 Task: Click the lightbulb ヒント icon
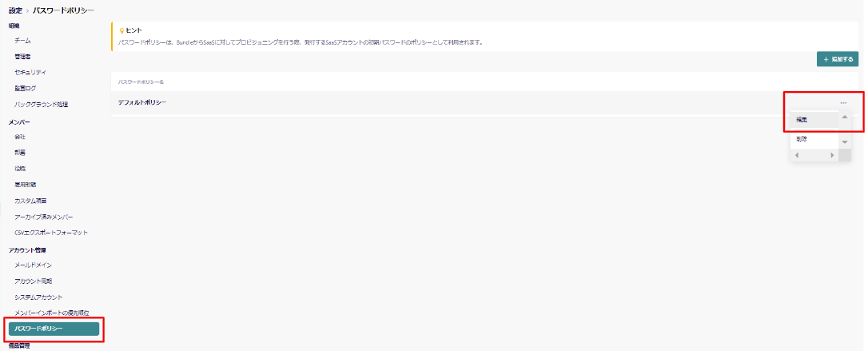(121, 31)
